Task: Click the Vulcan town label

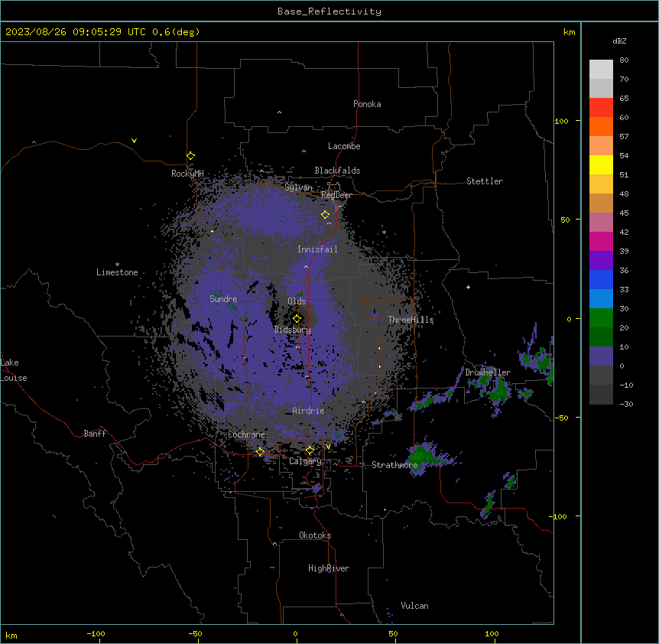Action: (x=414, y=606)
